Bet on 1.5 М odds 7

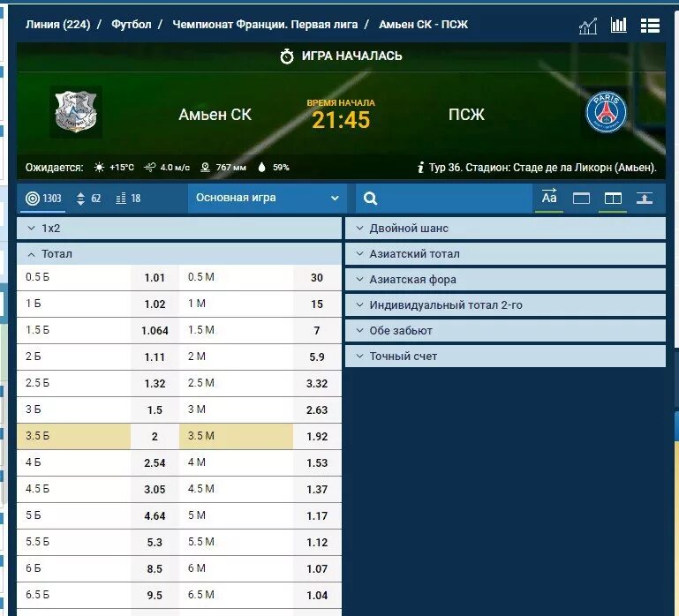tap(317, 330)
